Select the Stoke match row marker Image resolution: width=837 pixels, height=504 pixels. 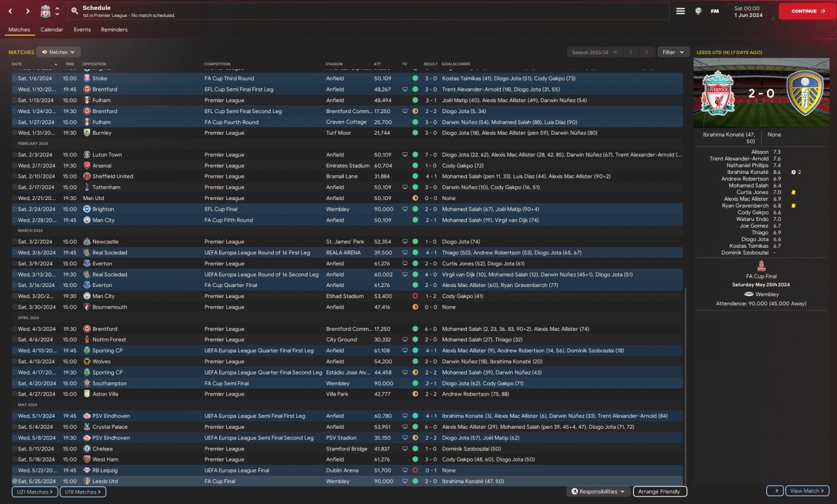point(14,78)
